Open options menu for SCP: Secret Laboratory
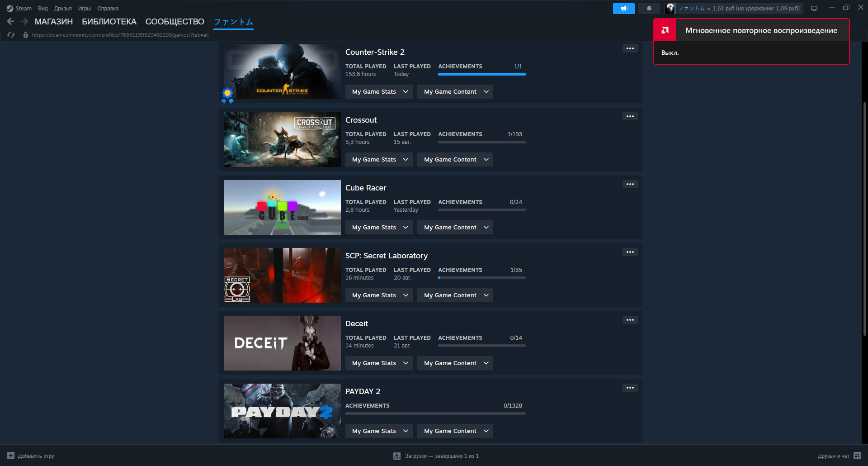Image resolution: width=868 pixels, height=466 pixels. pos(630,252)
